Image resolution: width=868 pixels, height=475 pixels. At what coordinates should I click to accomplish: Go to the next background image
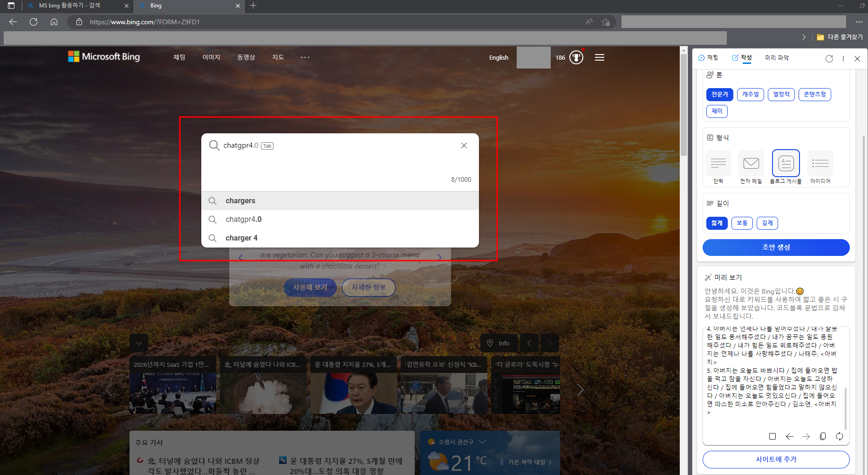[550, 343]
